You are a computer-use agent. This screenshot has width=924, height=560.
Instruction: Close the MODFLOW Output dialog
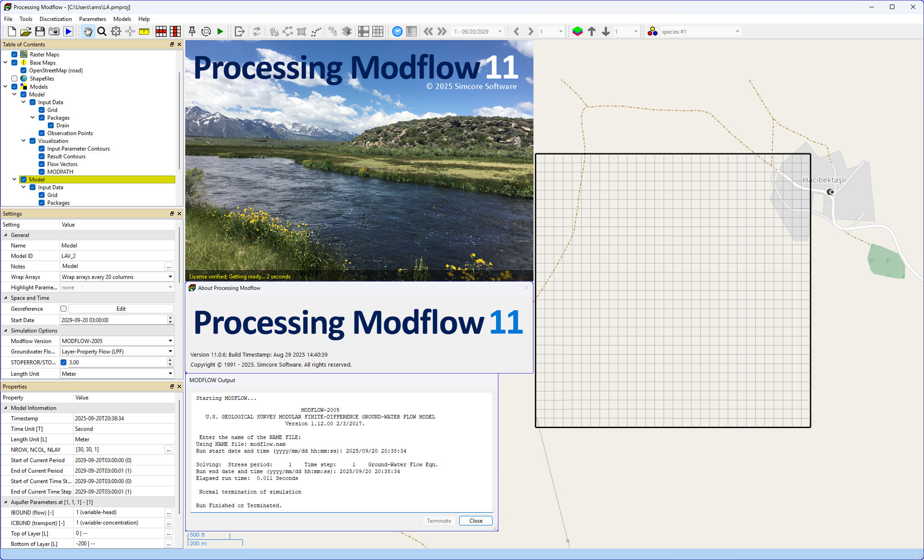click(476, 521)
